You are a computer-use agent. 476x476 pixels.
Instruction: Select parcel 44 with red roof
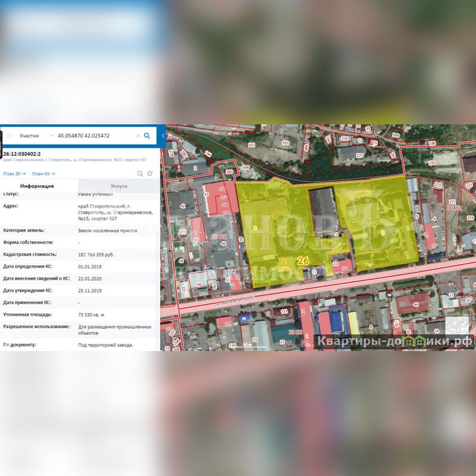coord(416,304)
